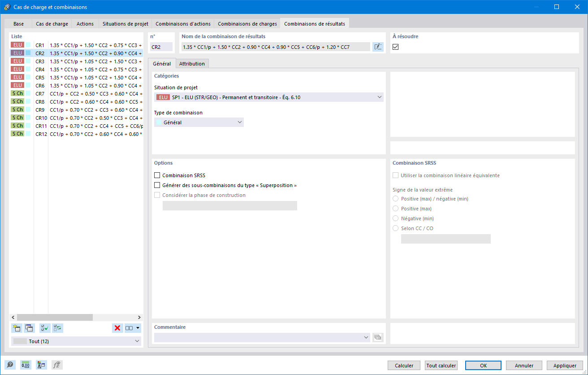Select row CR9 in the list

point(76,109)
